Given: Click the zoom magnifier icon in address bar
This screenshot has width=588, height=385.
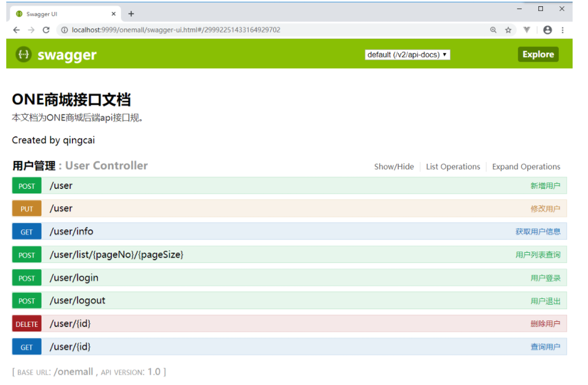Looking at the screenshot, I should [493, 30].
